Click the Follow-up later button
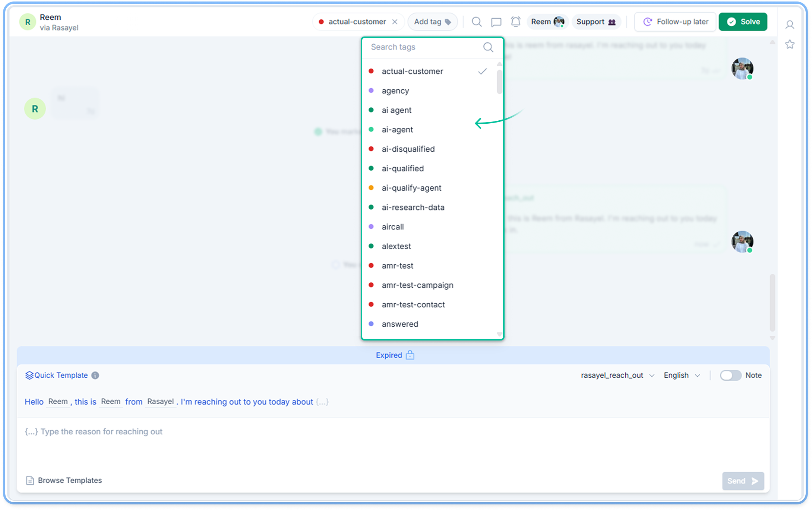The width and height of the screenshot is (812, 510). [675, 22]
